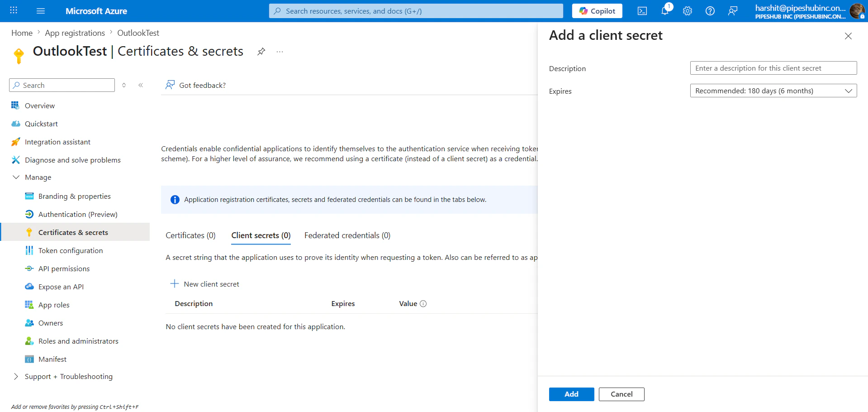This screenshot has width=868, height=412.
Task: Click the Add button to create secret
Action: point(571,394)
